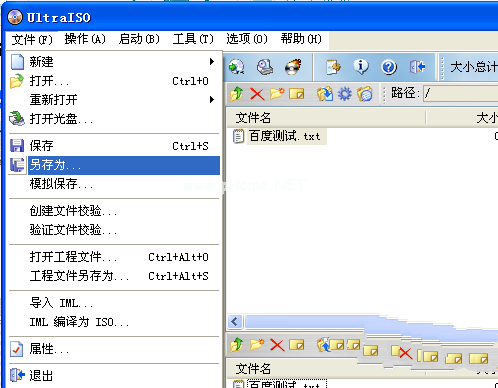Viewport: 498px width, 388px height.
Task: Expand the 重新打开 submenu
Action: pyautogui.click(x=114, y=100)
